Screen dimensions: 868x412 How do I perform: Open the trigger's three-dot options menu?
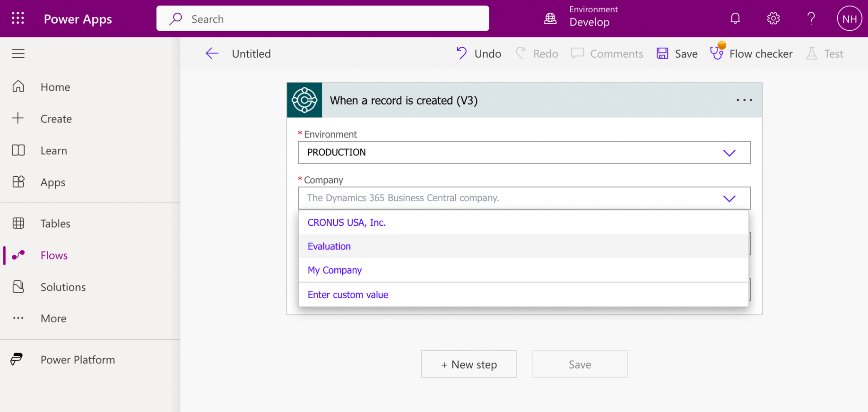[744, 100]
